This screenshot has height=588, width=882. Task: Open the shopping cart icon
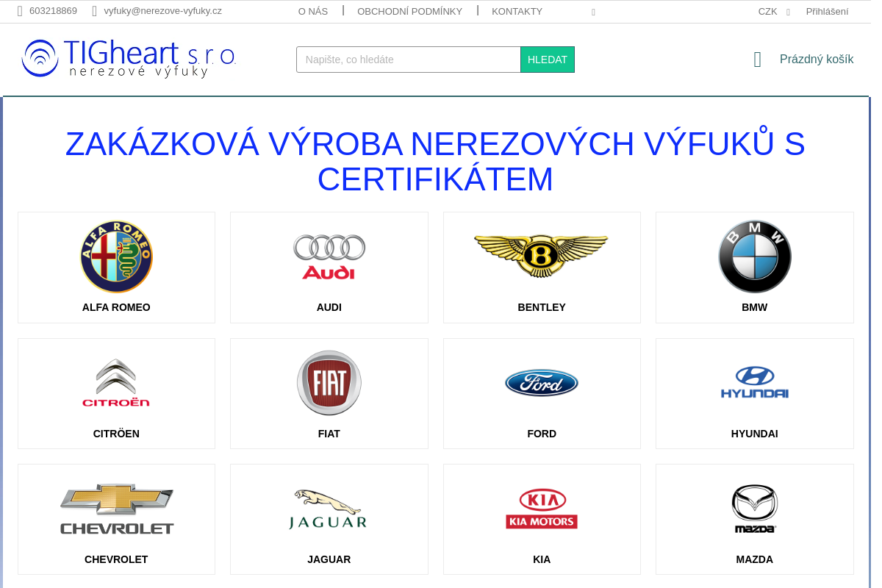click(x=757, y=59)
